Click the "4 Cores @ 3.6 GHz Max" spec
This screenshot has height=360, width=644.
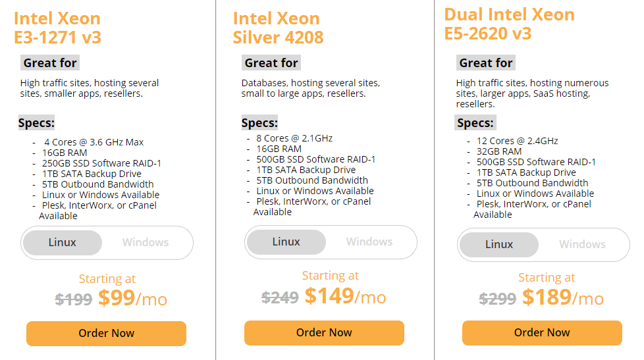pyautogui.click(x=94, y=142)
